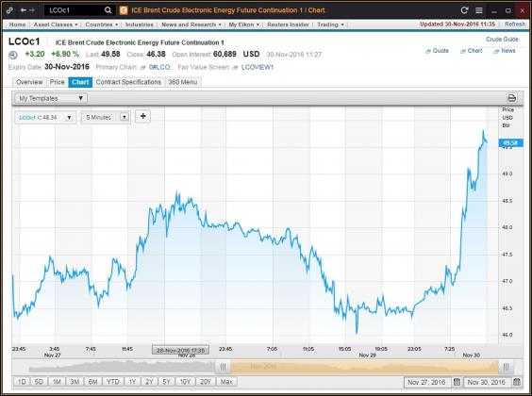Open the end date calendar icon
The height and width of the screenshot is (396, 532).
516,382
